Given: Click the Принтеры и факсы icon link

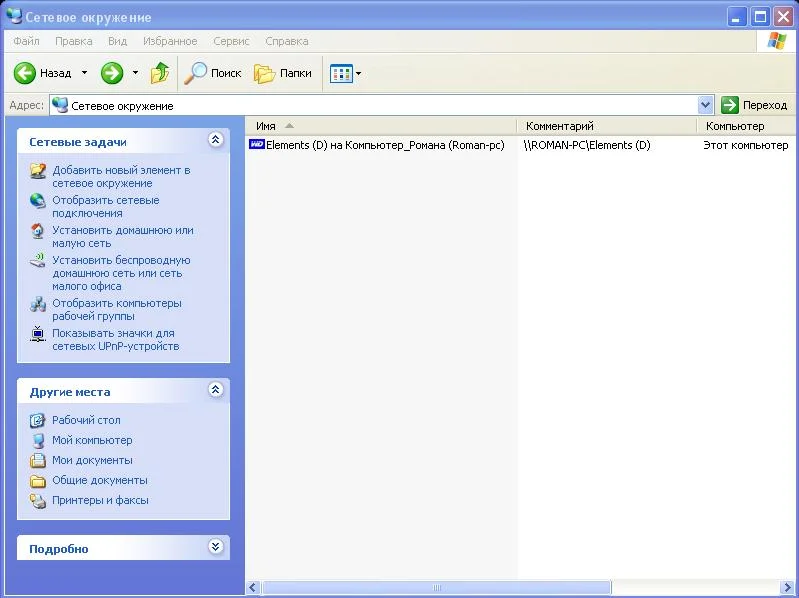Looking at the screenshot, I should (x=38, y=500).
